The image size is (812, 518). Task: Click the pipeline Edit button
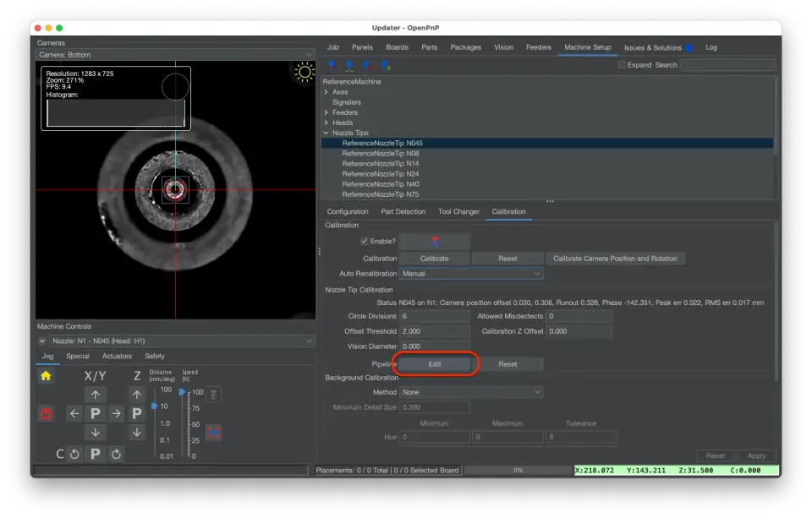coord(435,364)
